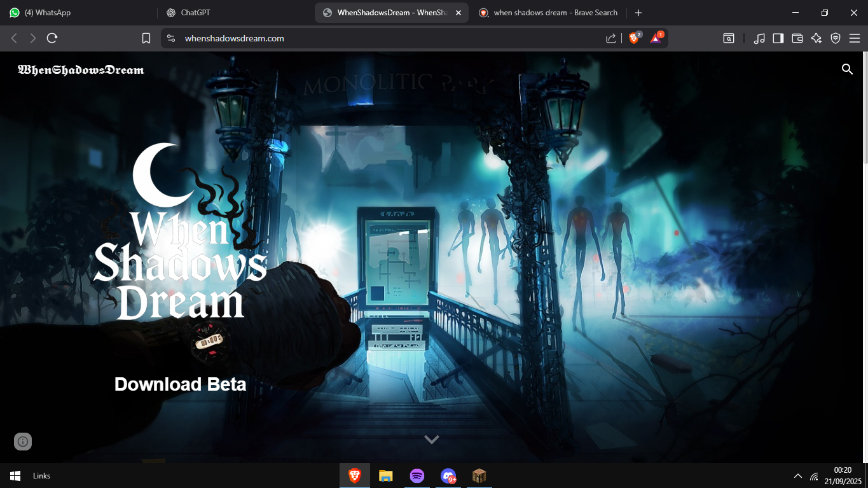The image size is (868, 488).
Task: Click the Links toolbar on the taskbar
Action: [41, 476]
